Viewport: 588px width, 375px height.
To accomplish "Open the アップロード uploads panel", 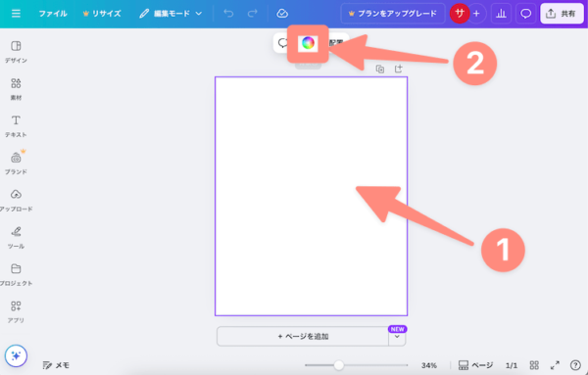I will 16,201.
